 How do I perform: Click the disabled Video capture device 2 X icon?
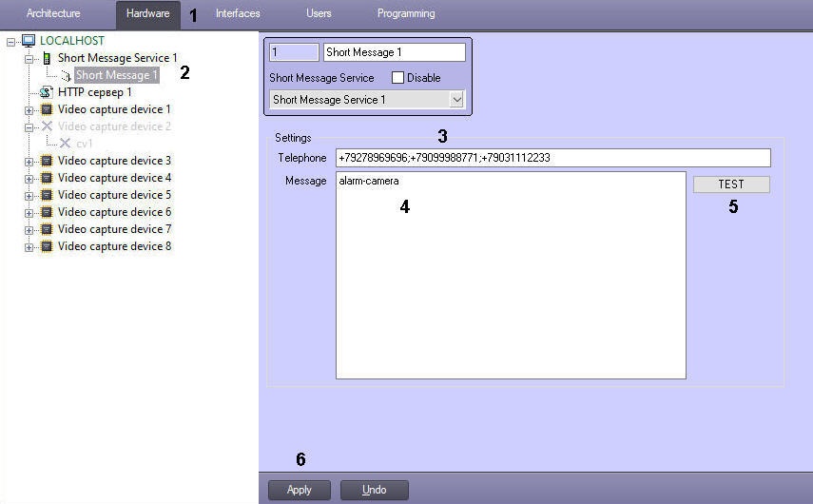tap(47, 126)
